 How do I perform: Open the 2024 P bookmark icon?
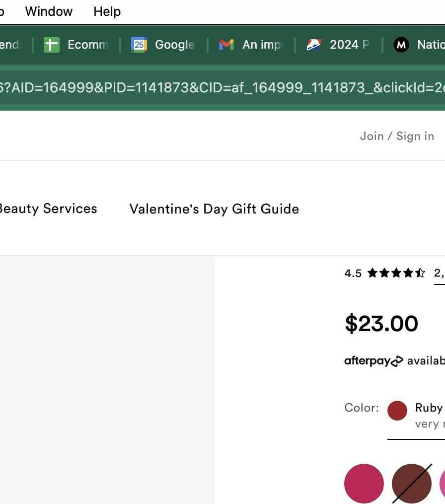click(314, 45)
